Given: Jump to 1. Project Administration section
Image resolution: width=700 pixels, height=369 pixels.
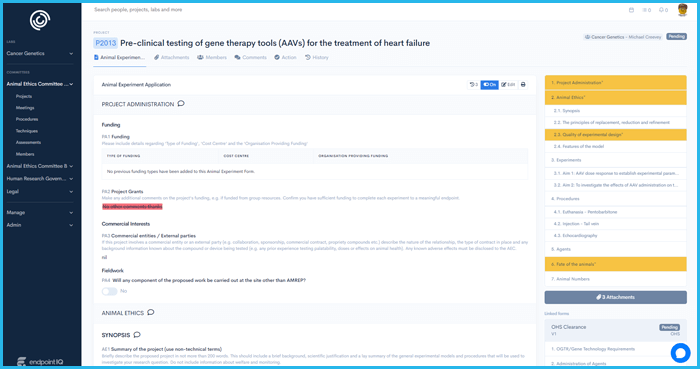Looking at the screenshot, I should [x=616, y=83].
